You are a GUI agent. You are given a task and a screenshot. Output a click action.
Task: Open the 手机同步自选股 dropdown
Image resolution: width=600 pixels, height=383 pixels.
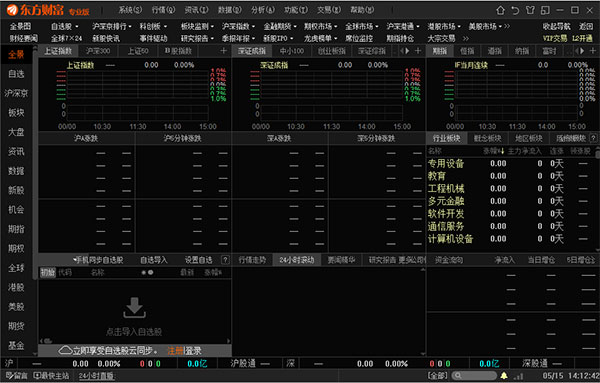point(99,260)
